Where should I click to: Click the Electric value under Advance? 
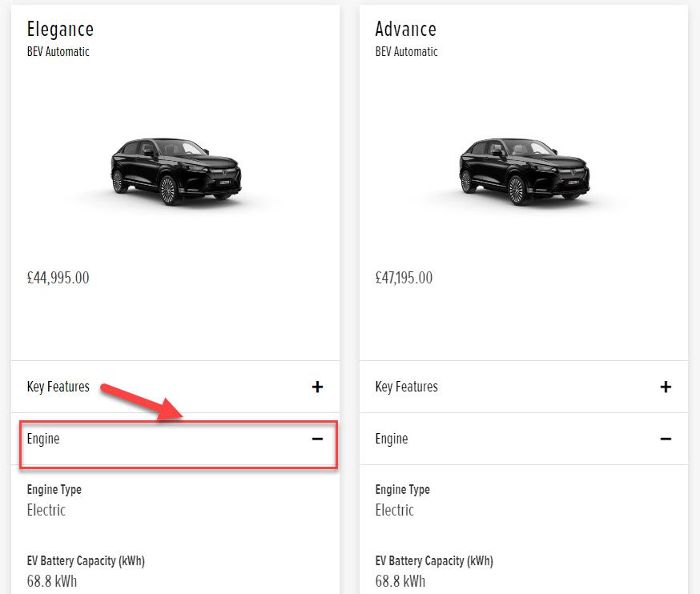click(x=395, y=510)
